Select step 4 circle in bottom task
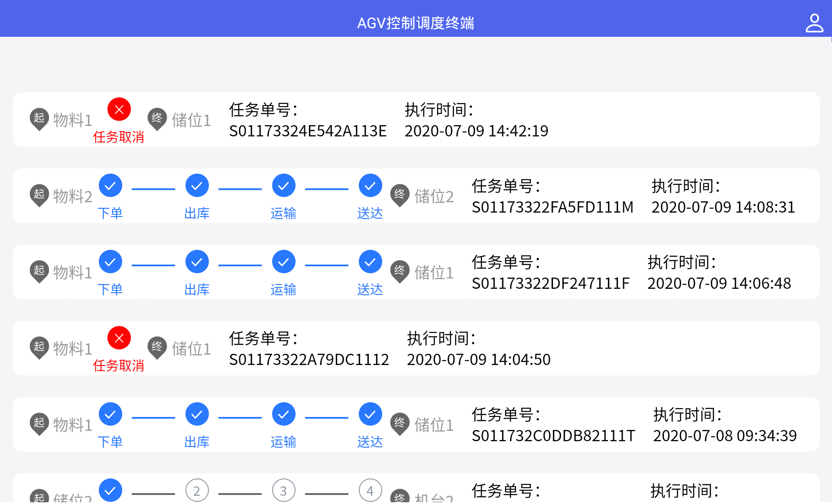The height and width of the screenshot is (504, 832). (x=370, y=491)
